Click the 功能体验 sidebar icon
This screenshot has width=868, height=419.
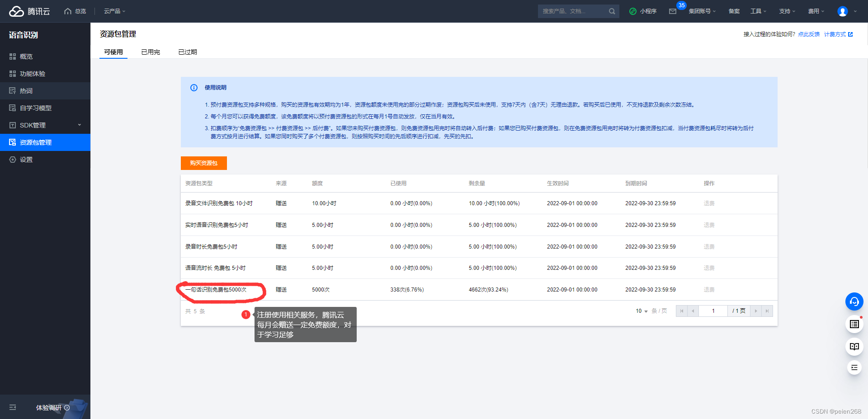click(x=13, y=74)
